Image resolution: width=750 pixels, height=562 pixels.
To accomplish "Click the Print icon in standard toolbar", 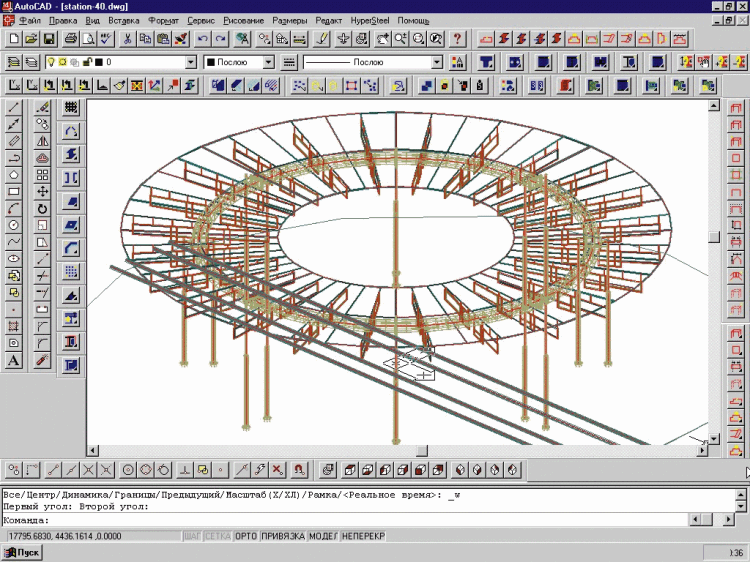I will point(71,39).
